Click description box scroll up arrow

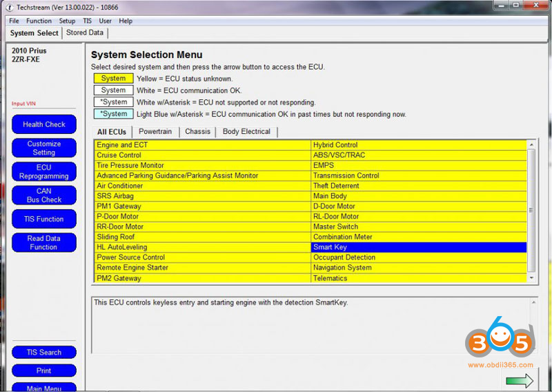533,302
